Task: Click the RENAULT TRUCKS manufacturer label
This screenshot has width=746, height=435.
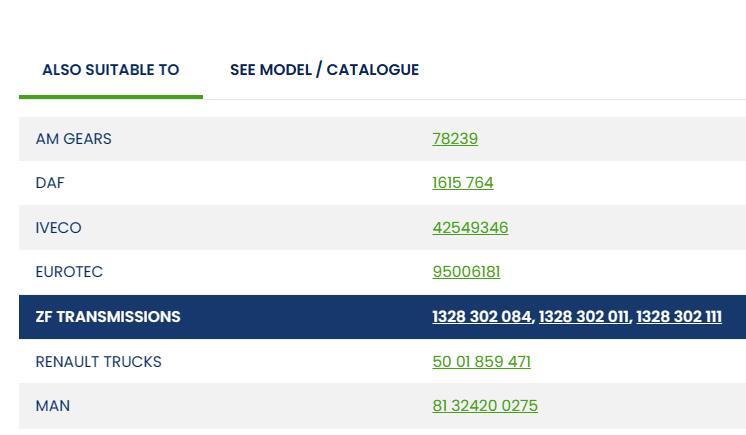Action: (x=98, y=362)
